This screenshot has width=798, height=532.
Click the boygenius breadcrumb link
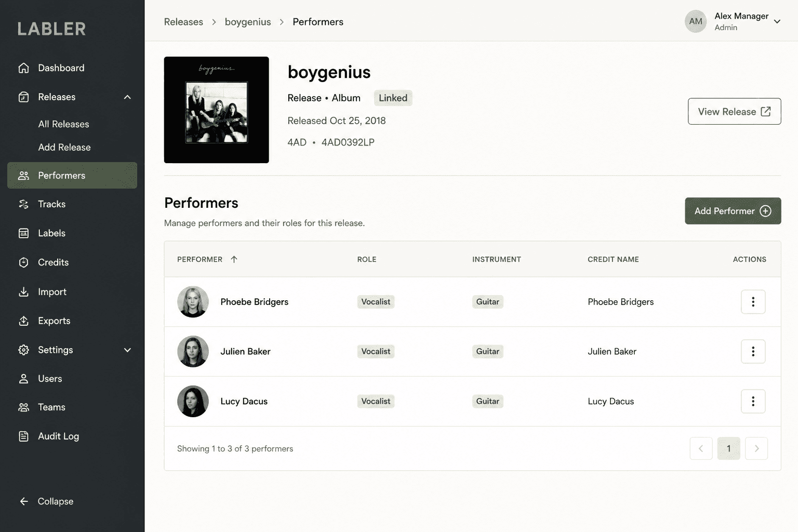248,22
